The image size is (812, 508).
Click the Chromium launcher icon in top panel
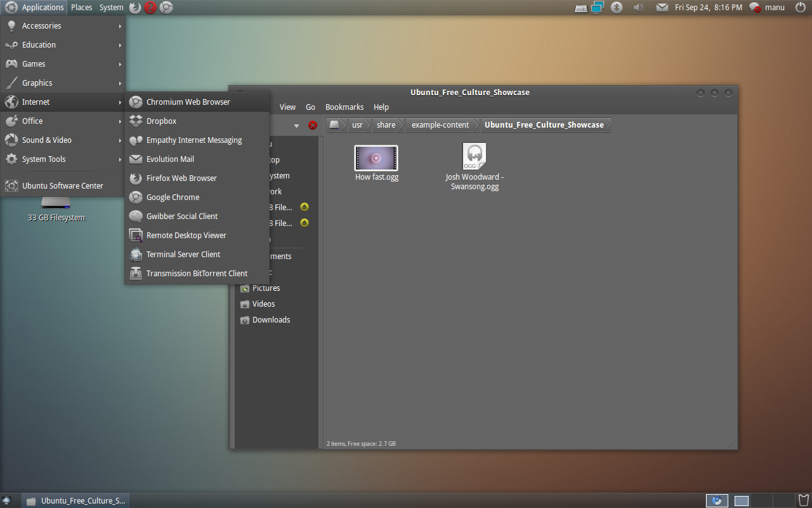pos(166,8)
